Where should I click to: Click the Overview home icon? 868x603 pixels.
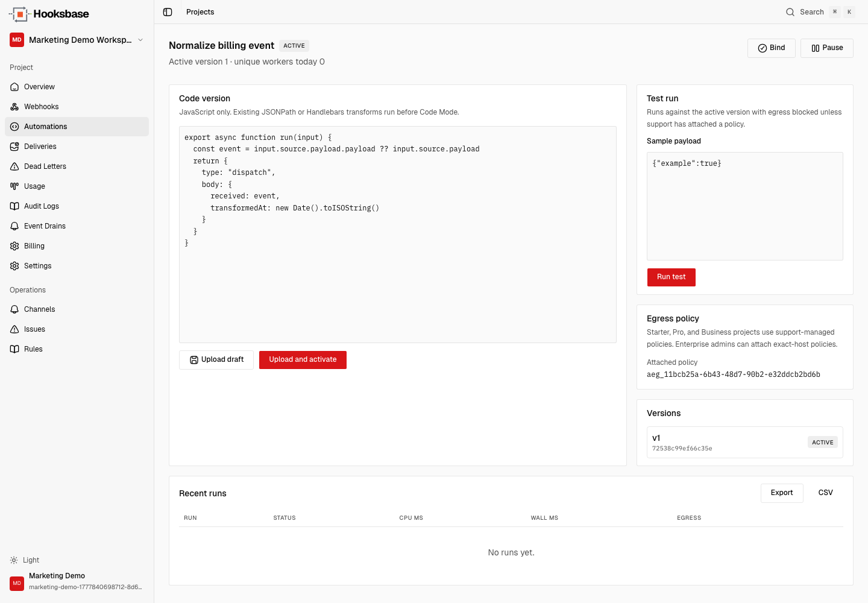(x=14, y=87)
